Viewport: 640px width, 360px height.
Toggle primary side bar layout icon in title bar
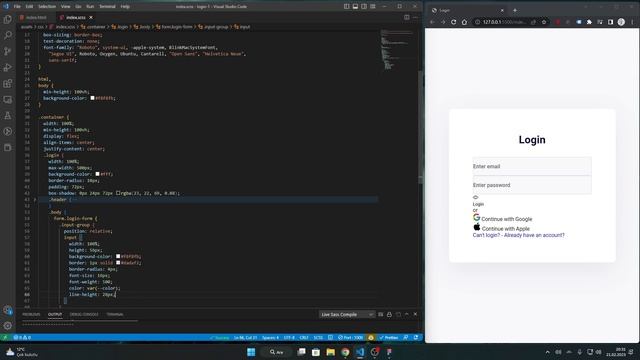point(347,6)
